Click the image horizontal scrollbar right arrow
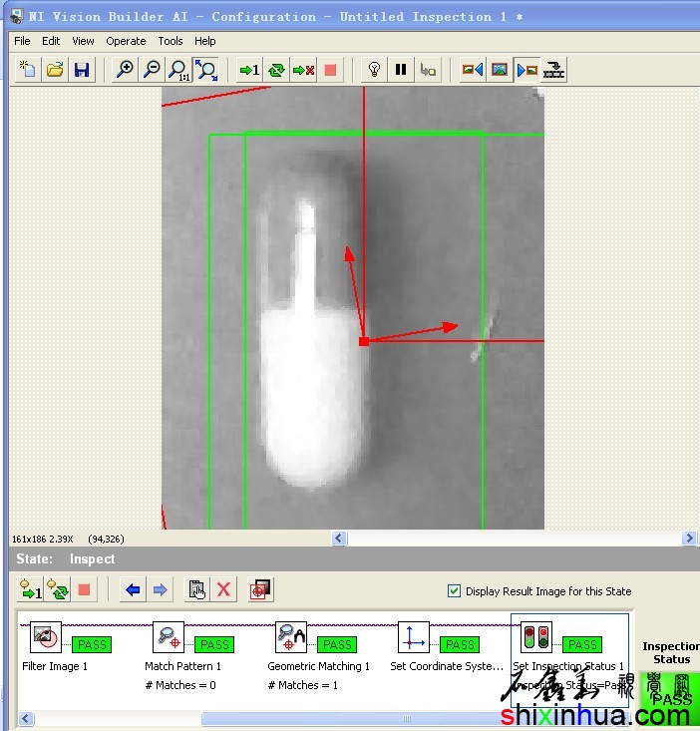700x731 pixels. [689, 539]
